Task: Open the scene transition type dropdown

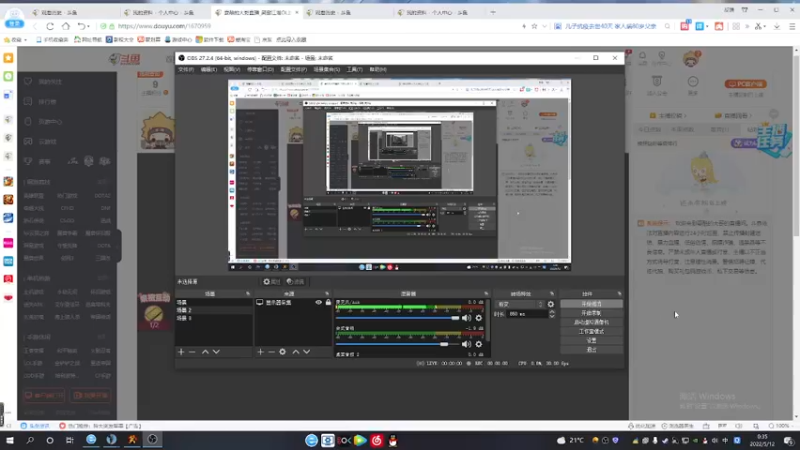Action: 520,304
